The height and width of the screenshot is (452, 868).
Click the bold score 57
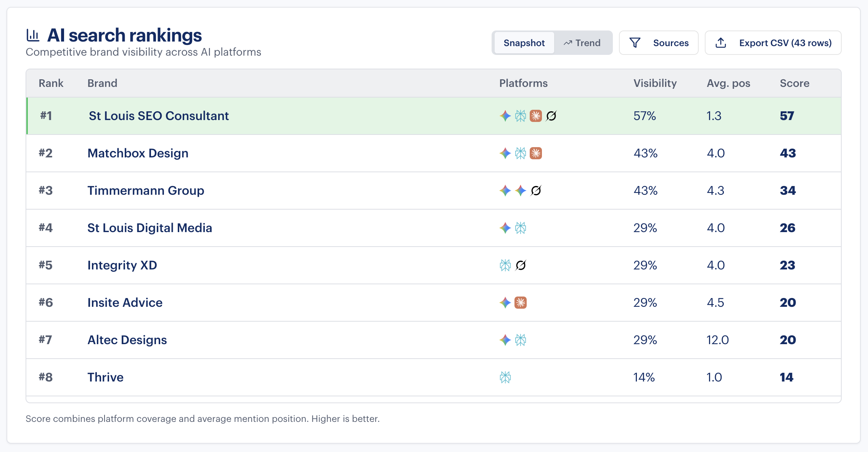[787, 116]
